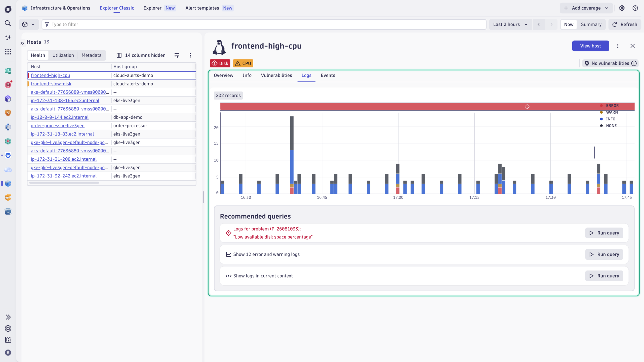Switch to the Vulnerabilities tab
Screen dimensions: 644x362
[276, 75]
